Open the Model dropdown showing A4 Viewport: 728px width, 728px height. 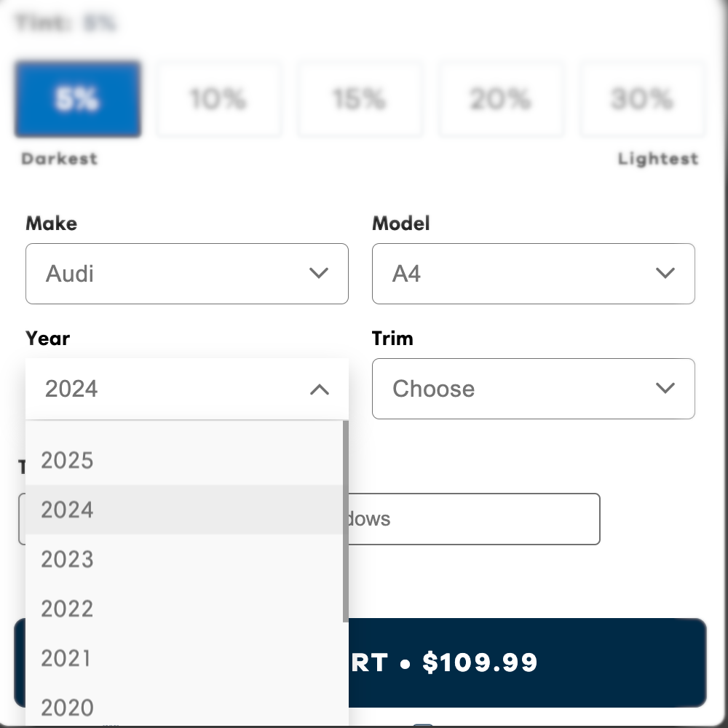click(533, 274)
